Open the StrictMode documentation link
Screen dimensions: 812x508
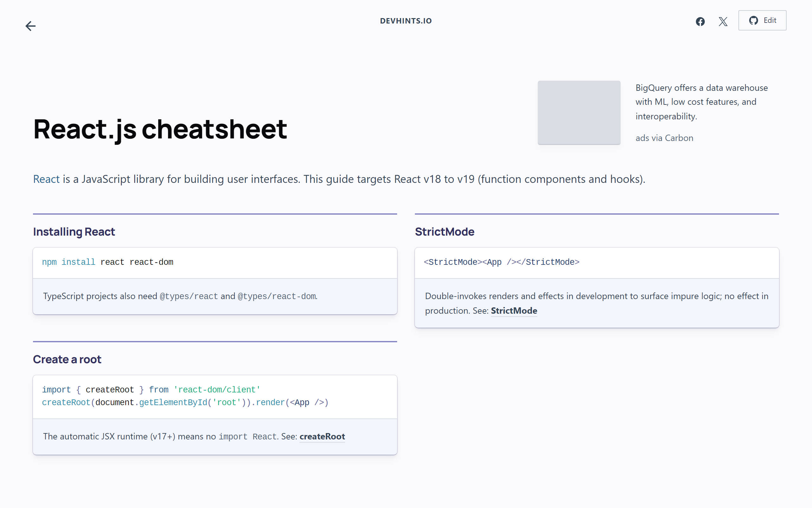514,311
